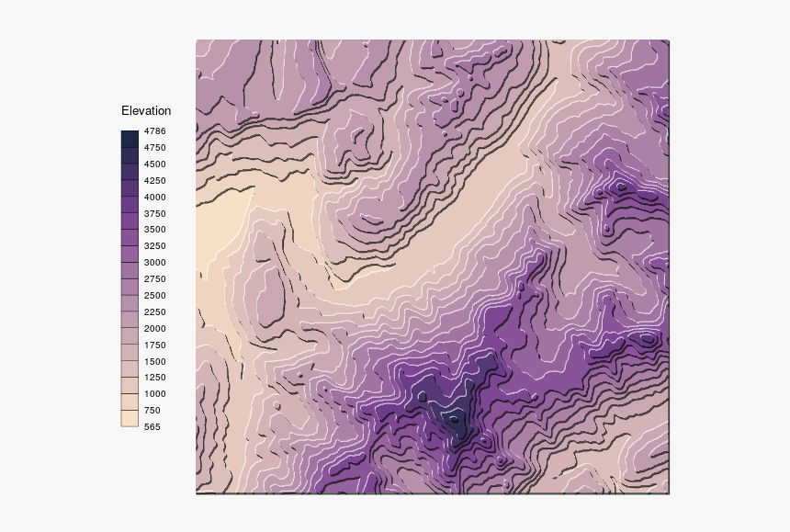Image resolution: width=790 pixels, height=532 pixels.
Task: Click the Elevation legend title
Action: point(146,111)
